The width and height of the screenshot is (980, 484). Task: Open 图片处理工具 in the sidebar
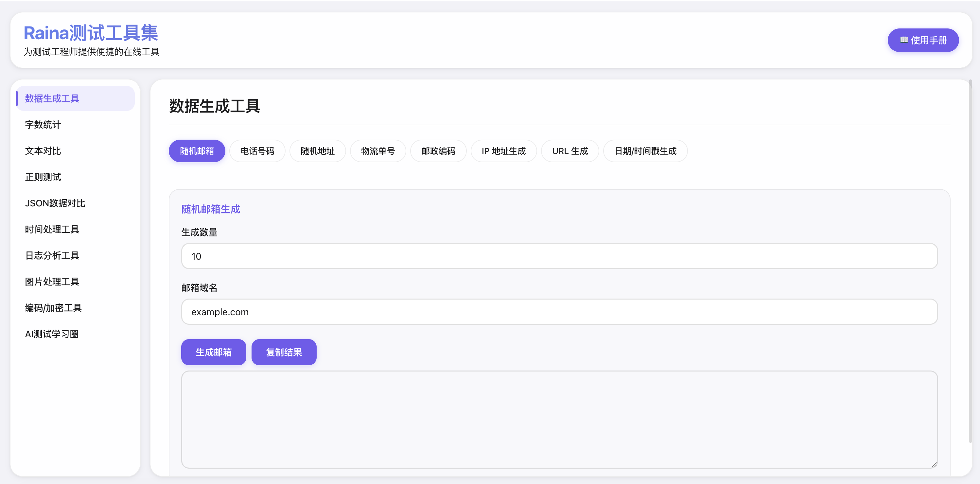coord(75,282)
